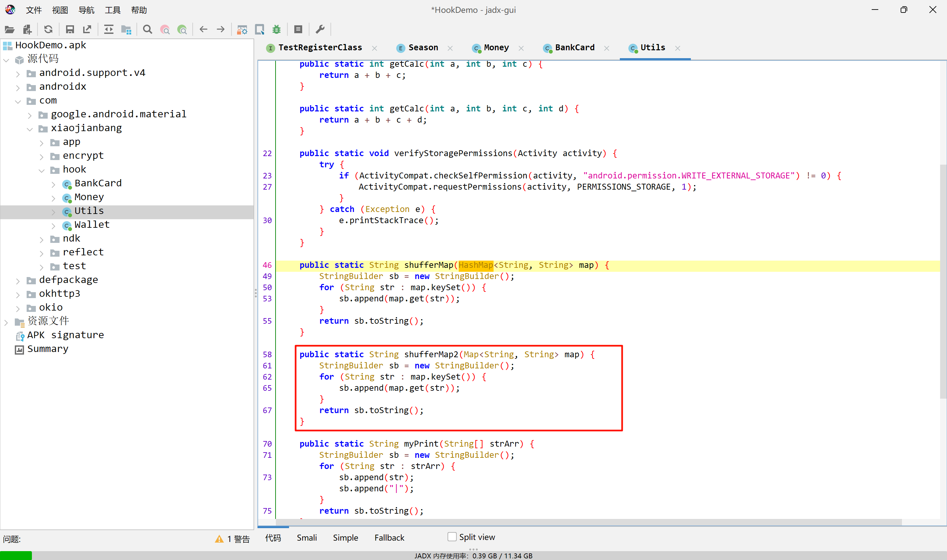Click the green debugger bug icon
Viewport: 947px width, 560px height.
(x=277, y=30)
